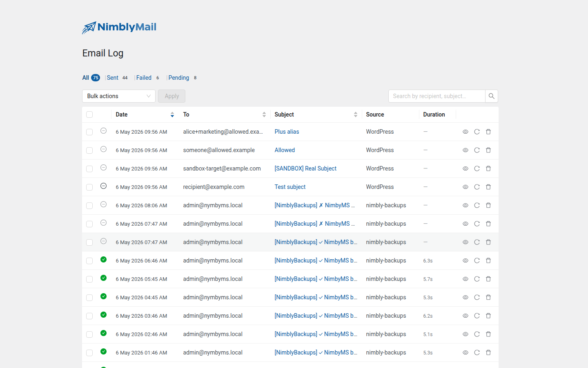Check the select-all checkbox in header
The width and height of the screenshot is (588, 368).
[89, 114]
